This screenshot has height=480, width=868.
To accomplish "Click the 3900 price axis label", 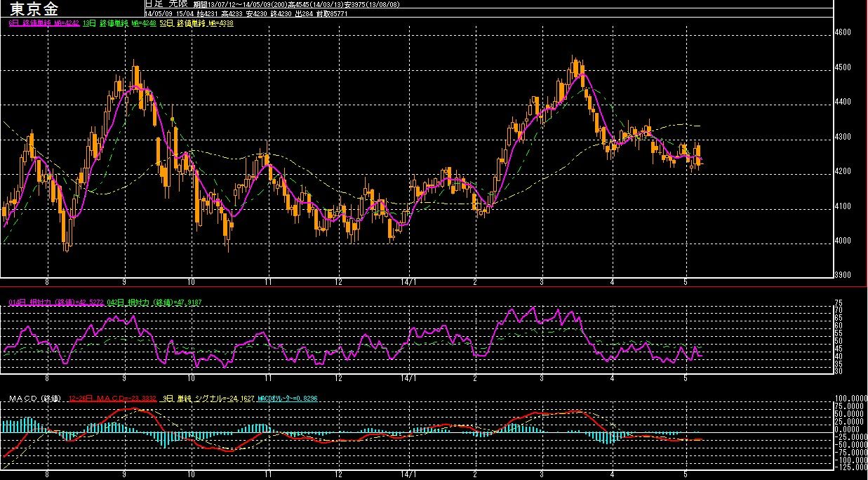I will click(843, 275).
